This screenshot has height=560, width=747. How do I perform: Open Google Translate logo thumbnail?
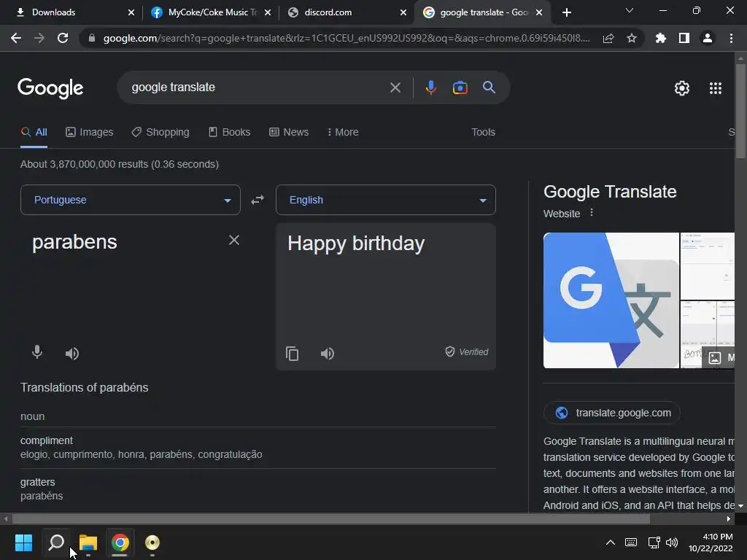point(611,300)
